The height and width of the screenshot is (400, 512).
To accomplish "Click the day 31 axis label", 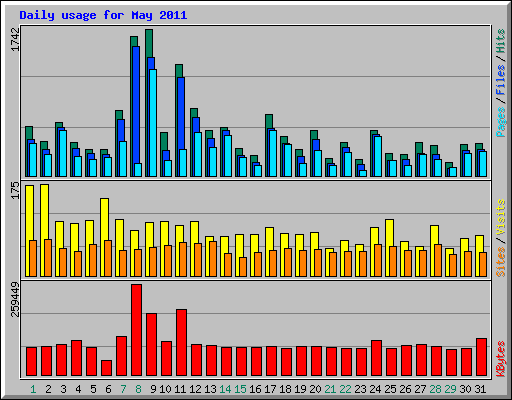I will click(x=480, y=389).
